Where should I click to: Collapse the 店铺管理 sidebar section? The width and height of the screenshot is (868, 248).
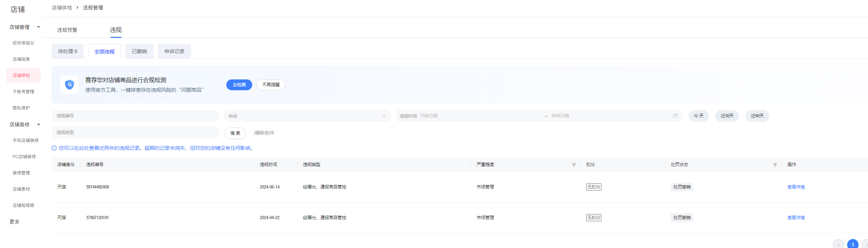click(39, 27)
